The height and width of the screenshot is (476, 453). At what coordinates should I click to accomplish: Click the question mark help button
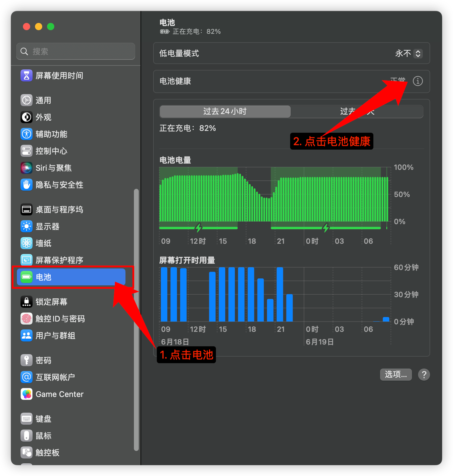(x=424, y=375)
